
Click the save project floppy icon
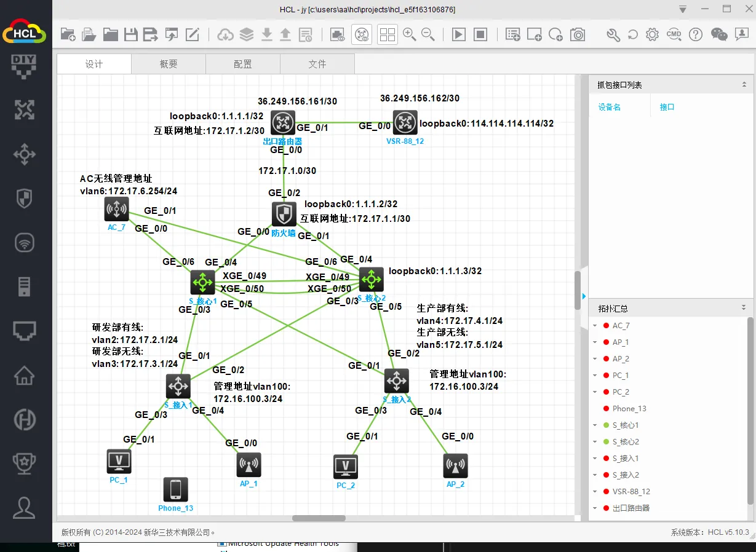coord(131,34)
